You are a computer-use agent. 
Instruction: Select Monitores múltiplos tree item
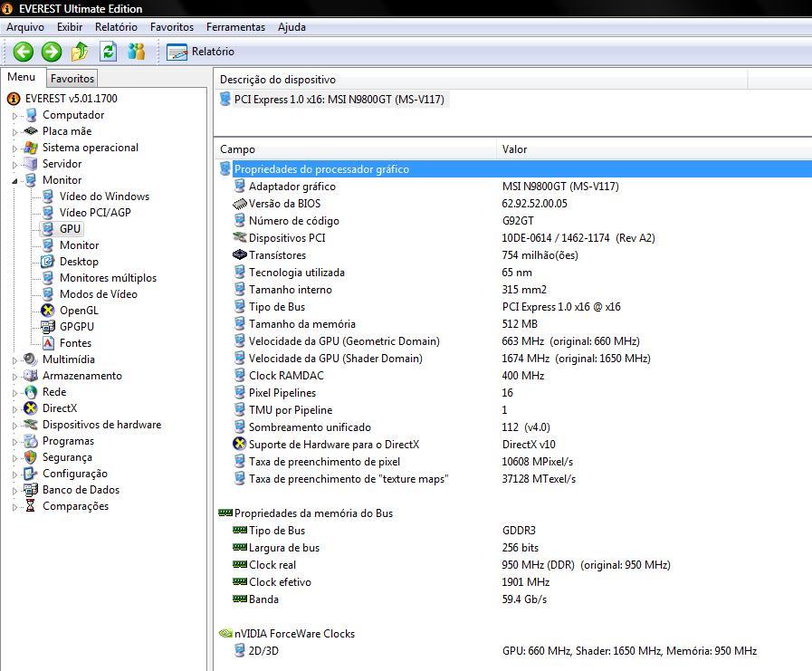click(108, 278)
